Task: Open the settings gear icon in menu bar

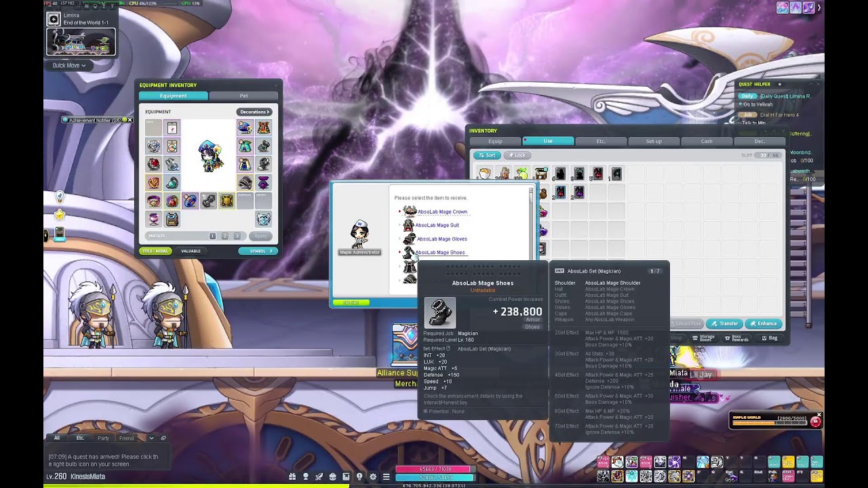Action: (x=373, y=477)
